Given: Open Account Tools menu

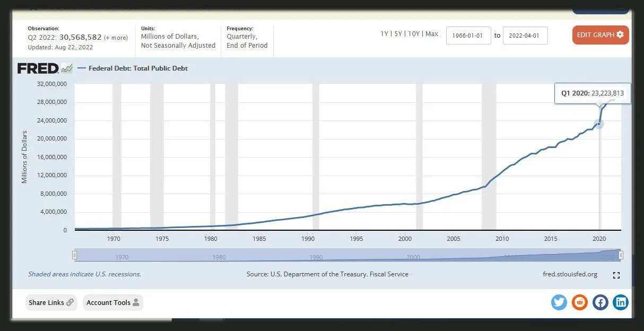Looking at the screenshot, I should [112, 302].
